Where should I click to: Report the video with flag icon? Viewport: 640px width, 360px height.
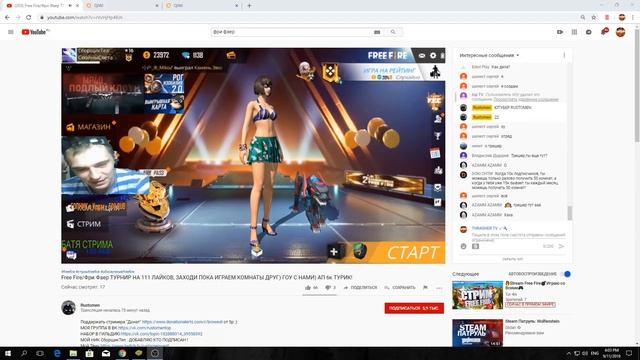(425, 287)
